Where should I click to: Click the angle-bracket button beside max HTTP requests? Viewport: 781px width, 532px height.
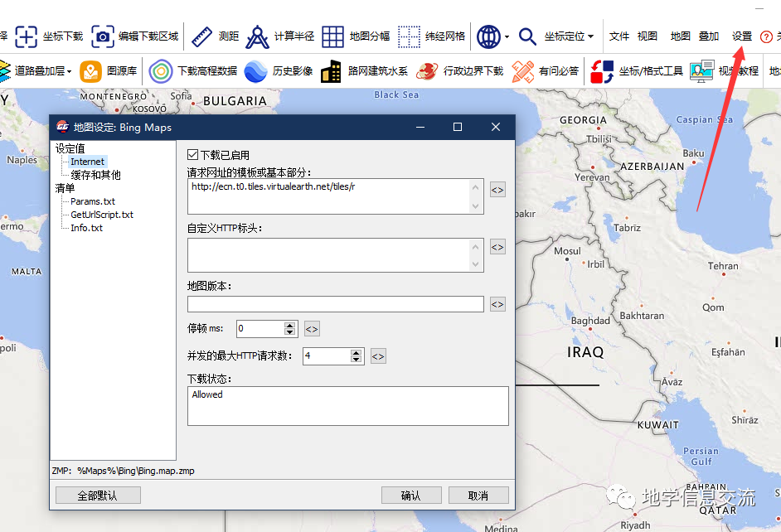pos(378,356)
